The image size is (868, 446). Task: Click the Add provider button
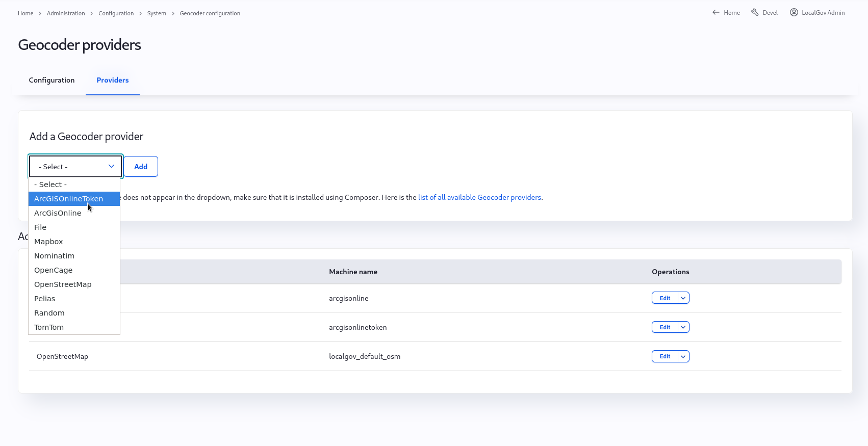pos(141,167)
